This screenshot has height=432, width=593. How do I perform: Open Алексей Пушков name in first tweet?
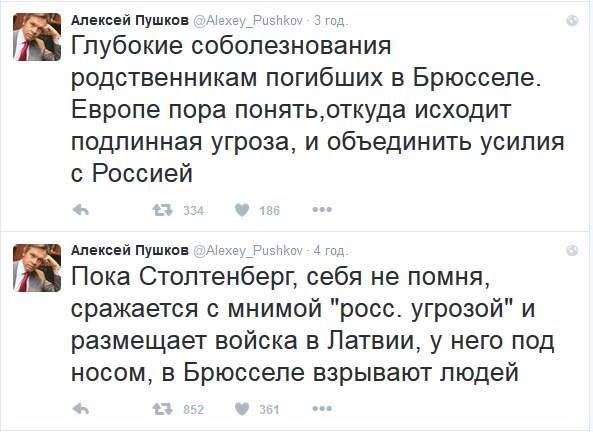click(x=130, y=20)
